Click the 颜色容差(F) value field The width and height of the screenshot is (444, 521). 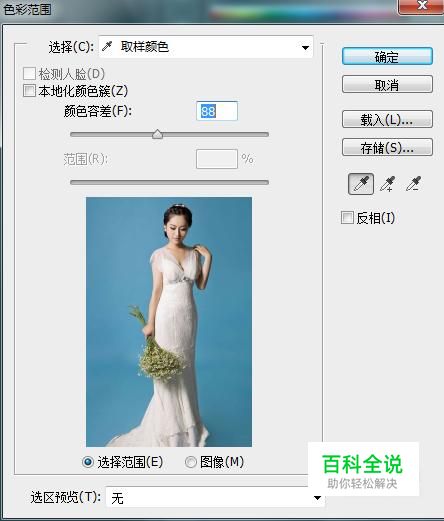click(x=217, y=111)
